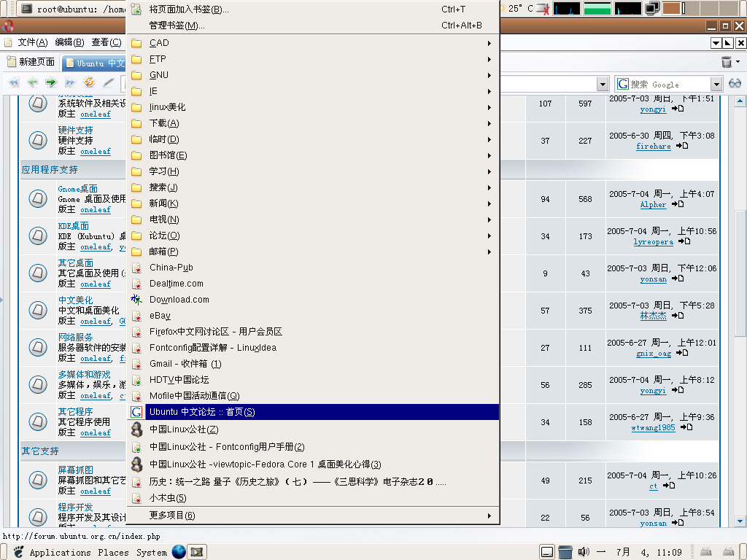Select the highlighted Ubuntu 中文论坛 :: 首页 bookmark
Viewport: 747px width, 560px height.
[x=314, y=412]
